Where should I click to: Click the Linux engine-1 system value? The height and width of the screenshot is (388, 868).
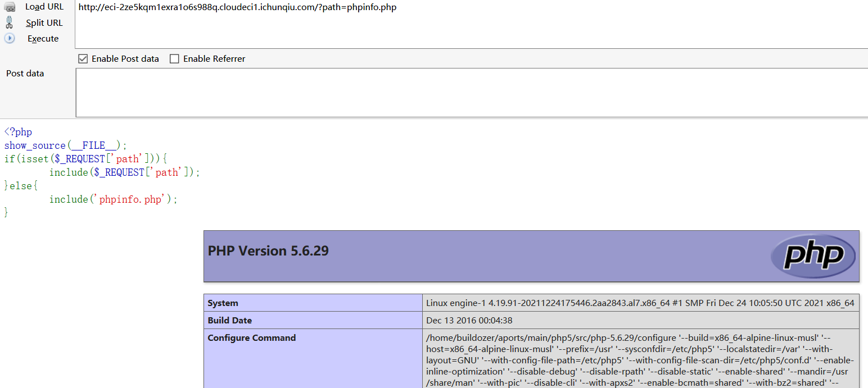640,303
